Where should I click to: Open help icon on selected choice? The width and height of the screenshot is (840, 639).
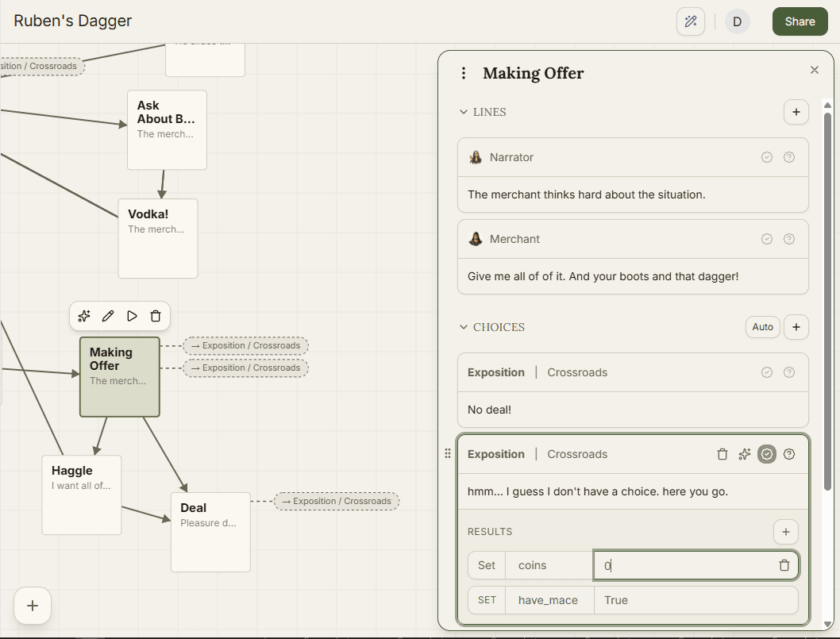pyautogui.click(x=789, y=454)
